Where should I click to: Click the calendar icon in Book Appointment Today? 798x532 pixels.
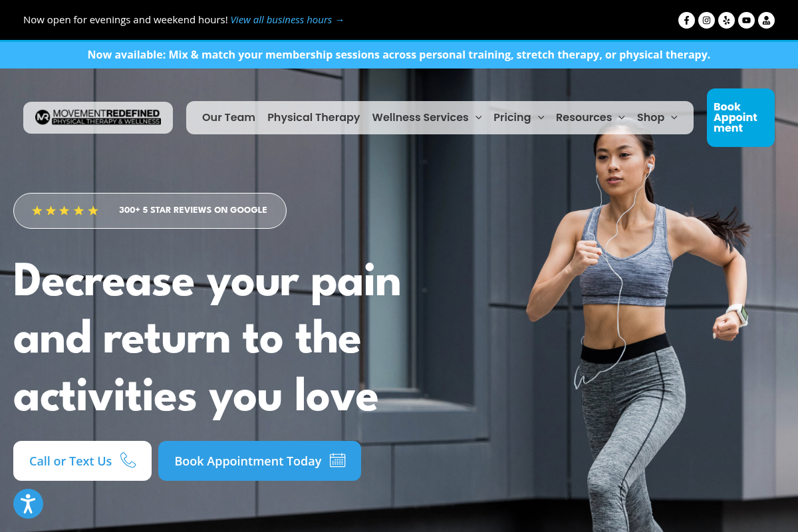[338, 460]
